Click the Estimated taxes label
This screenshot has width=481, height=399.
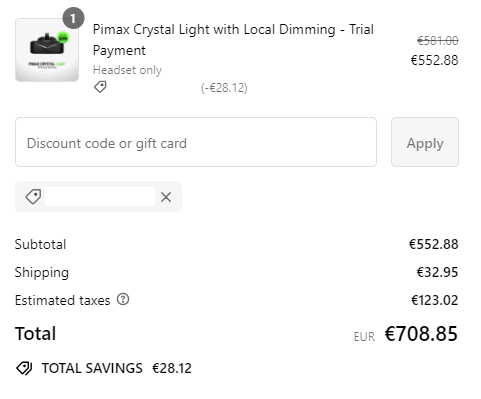(x=63, y=300)
